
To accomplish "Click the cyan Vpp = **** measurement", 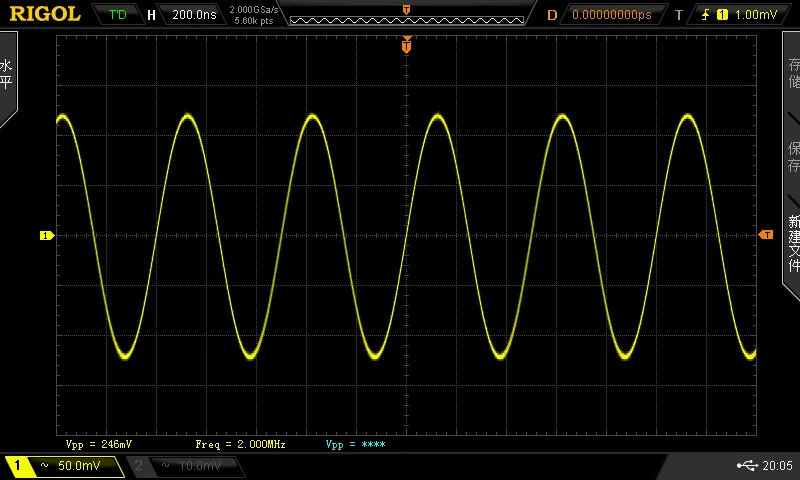I will tap(356, 444).
